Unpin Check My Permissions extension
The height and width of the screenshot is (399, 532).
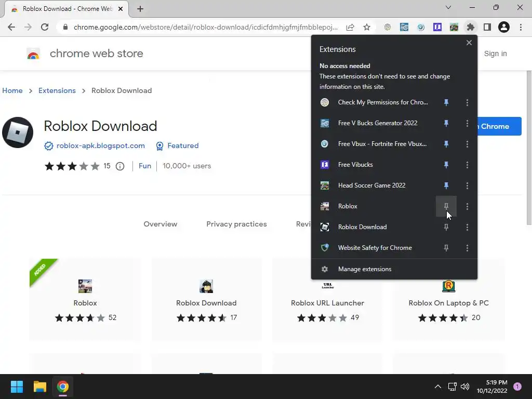point(446,102)
